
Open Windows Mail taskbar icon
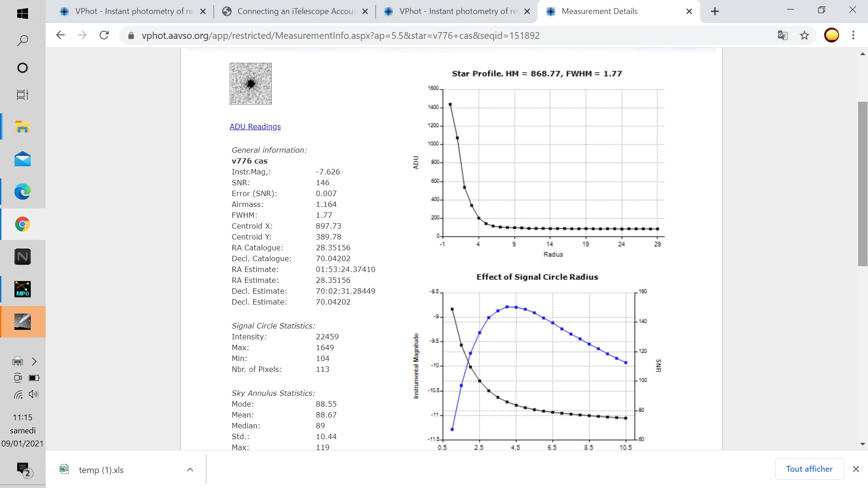22,160
